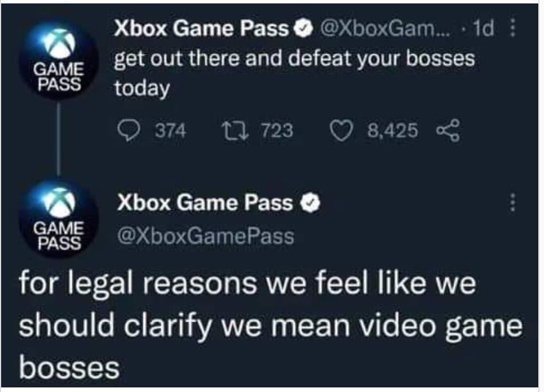Click the 1d timestamp
Screen dimensions: 544x392
click(483, 29)
